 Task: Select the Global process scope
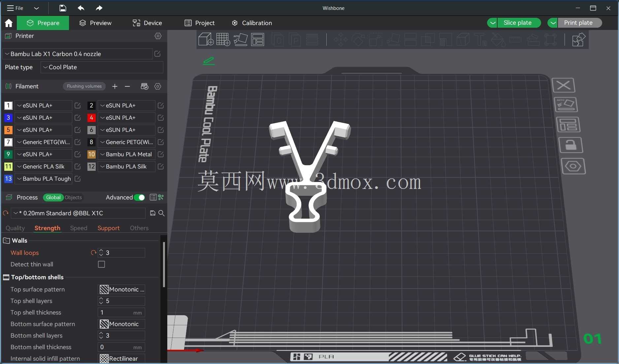53,197
